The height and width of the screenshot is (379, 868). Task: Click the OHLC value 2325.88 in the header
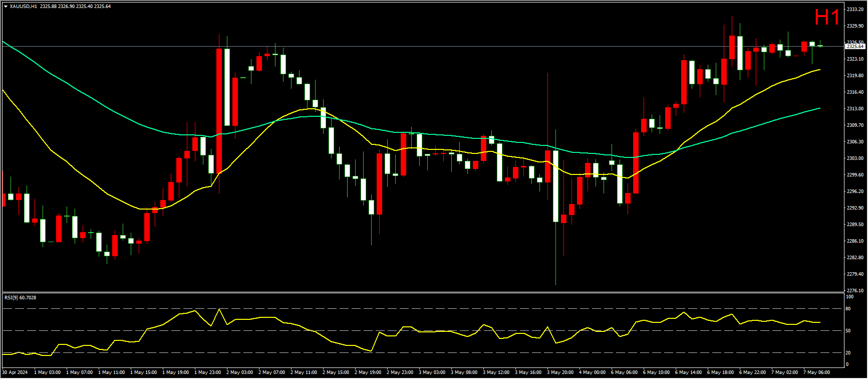pyautogui.click(x=48, y=7)
